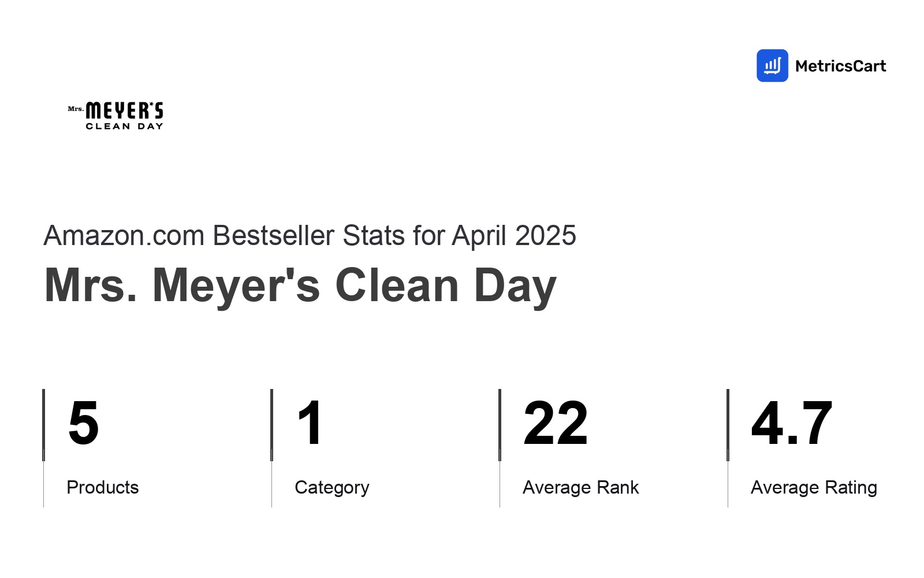Click the number 1 category stat

(310, 423)
